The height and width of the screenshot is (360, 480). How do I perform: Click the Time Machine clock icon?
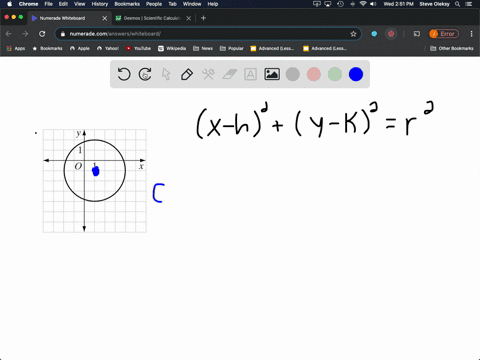[340, 4]
